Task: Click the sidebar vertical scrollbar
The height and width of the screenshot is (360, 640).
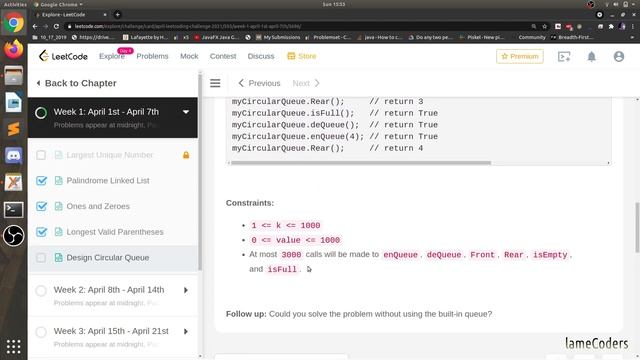Action: click(200, 171)
